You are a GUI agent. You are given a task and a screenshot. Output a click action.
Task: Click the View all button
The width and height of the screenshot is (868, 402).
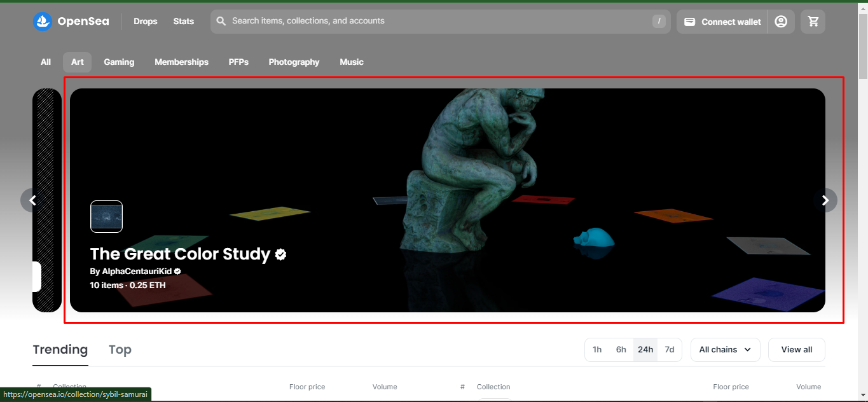(x=797, y=350)
